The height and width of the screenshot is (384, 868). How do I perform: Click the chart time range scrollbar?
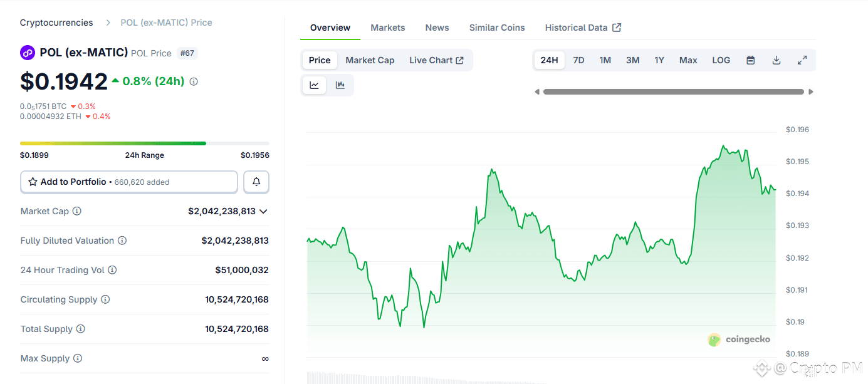click(673, 91)
